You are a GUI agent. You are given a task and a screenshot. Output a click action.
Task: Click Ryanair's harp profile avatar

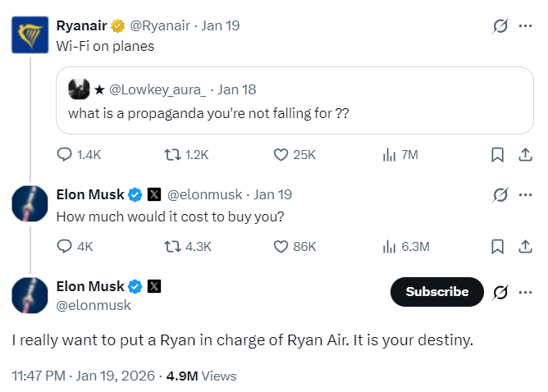tap(29, 35)
